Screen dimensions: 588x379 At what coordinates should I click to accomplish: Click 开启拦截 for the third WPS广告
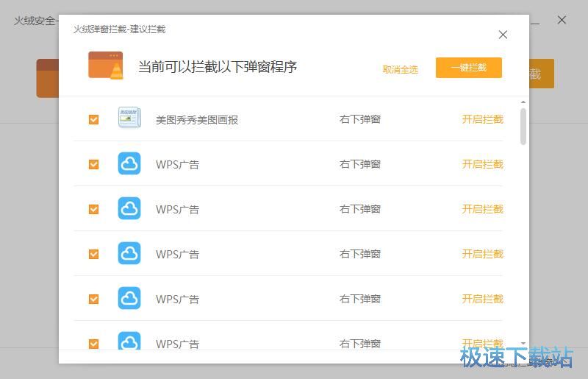tap(482, 254)
